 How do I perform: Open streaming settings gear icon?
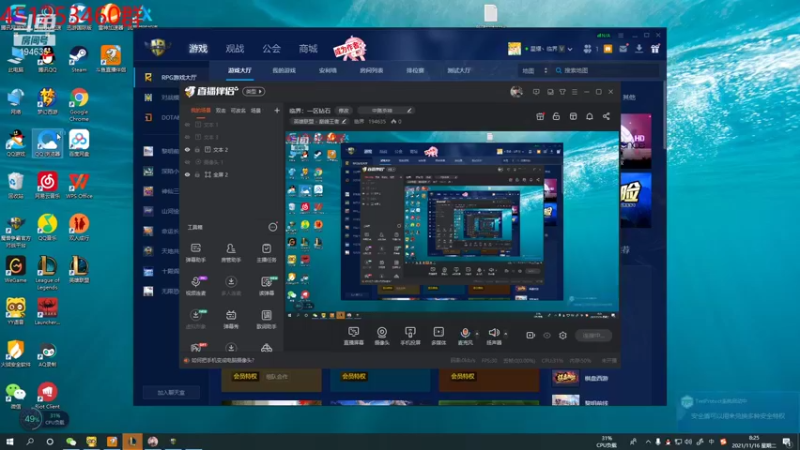coord(563,335)
